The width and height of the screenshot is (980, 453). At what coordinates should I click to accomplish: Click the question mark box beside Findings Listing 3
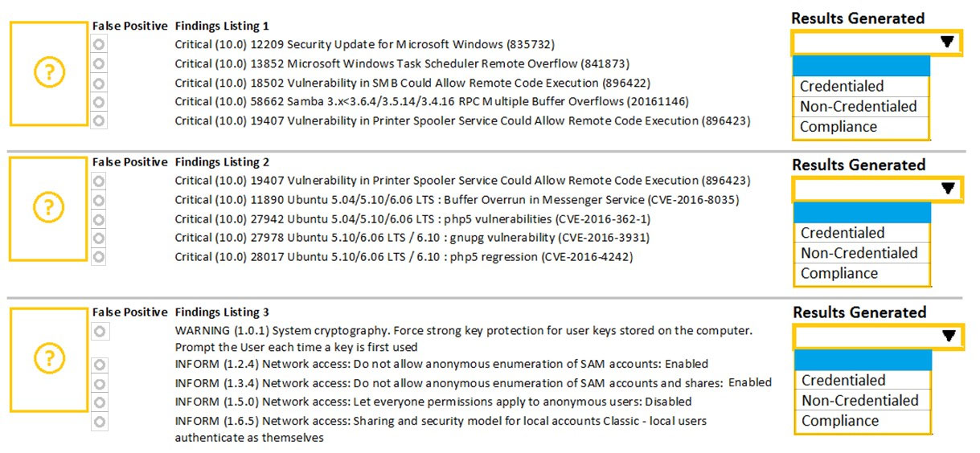(48, 356)
